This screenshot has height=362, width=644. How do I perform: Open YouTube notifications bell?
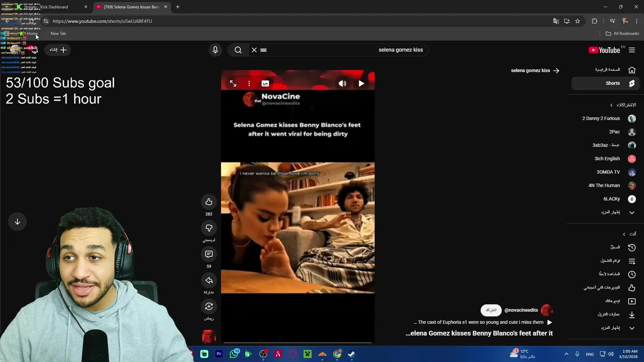click(x=34, y=50)
